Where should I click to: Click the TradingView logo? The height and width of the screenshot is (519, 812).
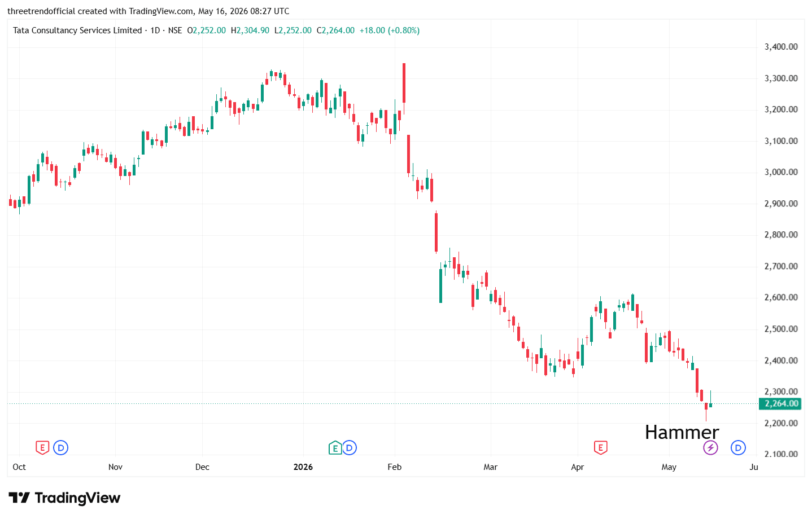[64, 498]
